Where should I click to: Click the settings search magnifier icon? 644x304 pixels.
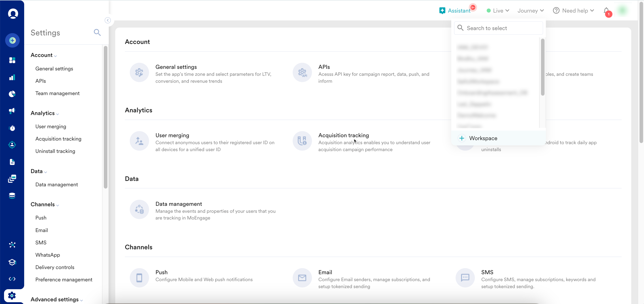pos(97,33)
